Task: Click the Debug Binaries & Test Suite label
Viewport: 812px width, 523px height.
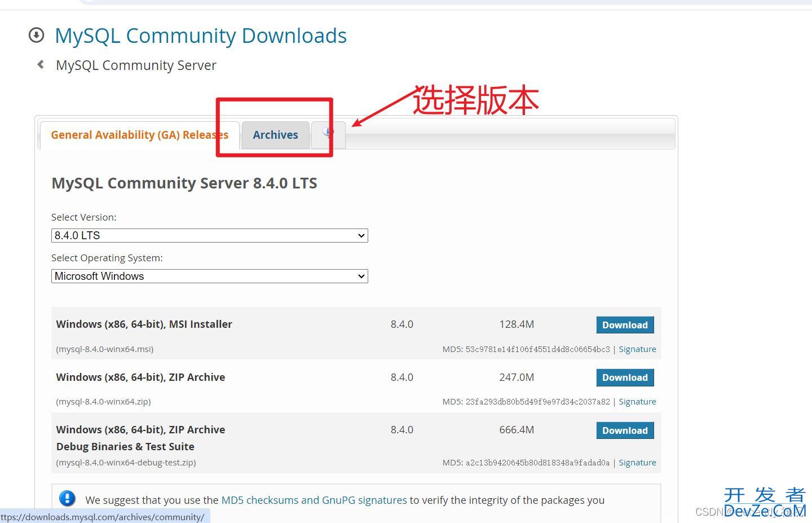Action: (125, 446)
